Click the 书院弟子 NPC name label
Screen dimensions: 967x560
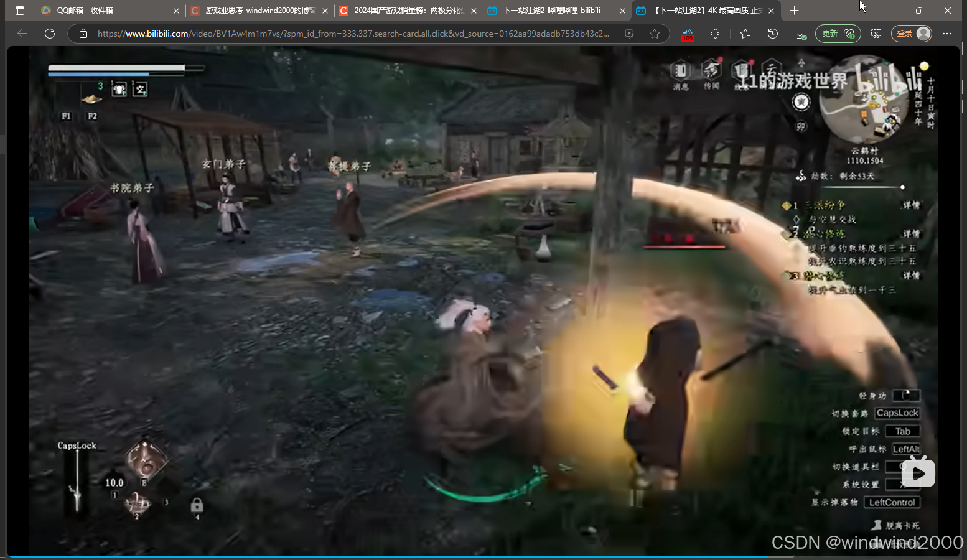(x=132, y=188)
